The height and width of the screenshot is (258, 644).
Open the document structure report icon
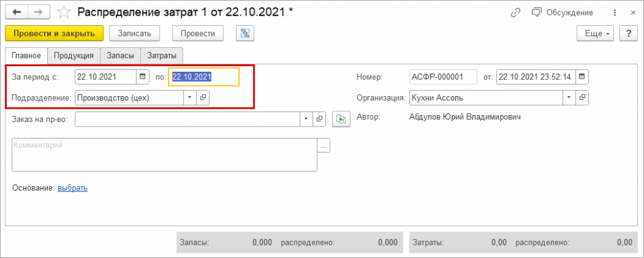pos(245,33)
